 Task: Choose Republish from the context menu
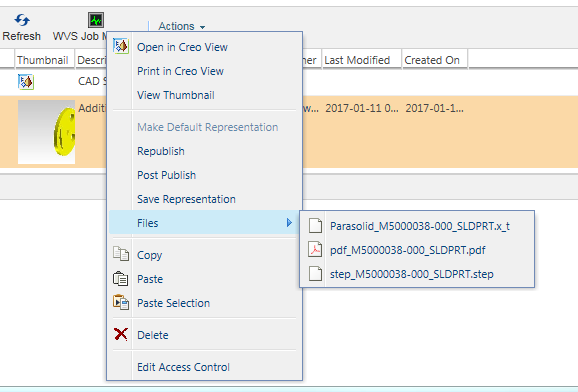(x=161, y=151)
